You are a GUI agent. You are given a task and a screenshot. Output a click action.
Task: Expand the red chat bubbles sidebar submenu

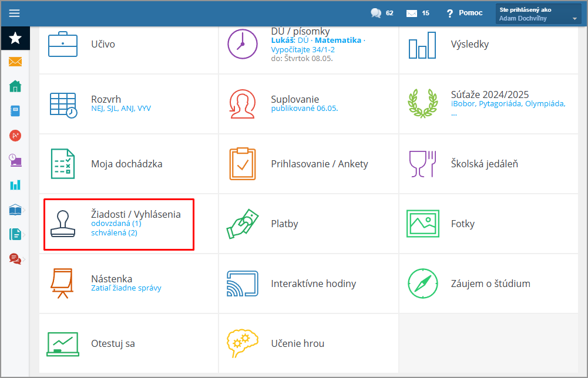pyautogui.click(x=16, y=259)
